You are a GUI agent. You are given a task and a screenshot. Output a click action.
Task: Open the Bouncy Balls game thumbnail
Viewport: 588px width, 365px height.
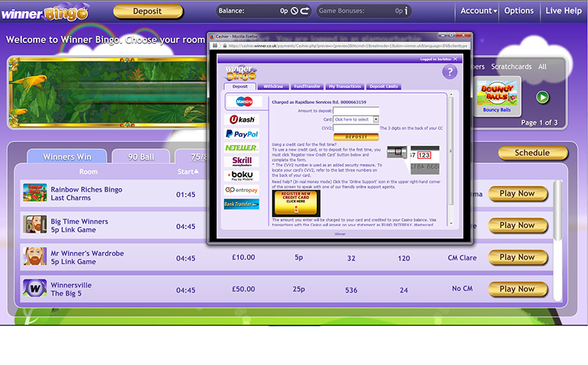[497, 96]
